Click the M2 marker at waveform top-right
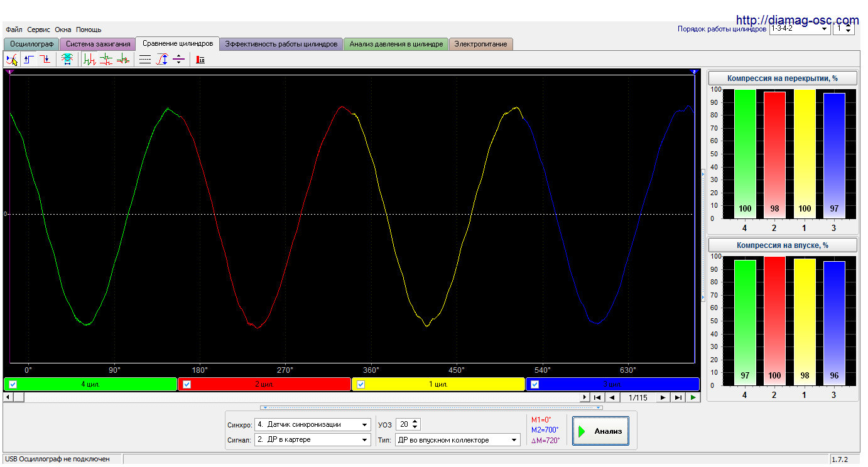868x467 pixels. pyautogui.click(x=694, y=72)
